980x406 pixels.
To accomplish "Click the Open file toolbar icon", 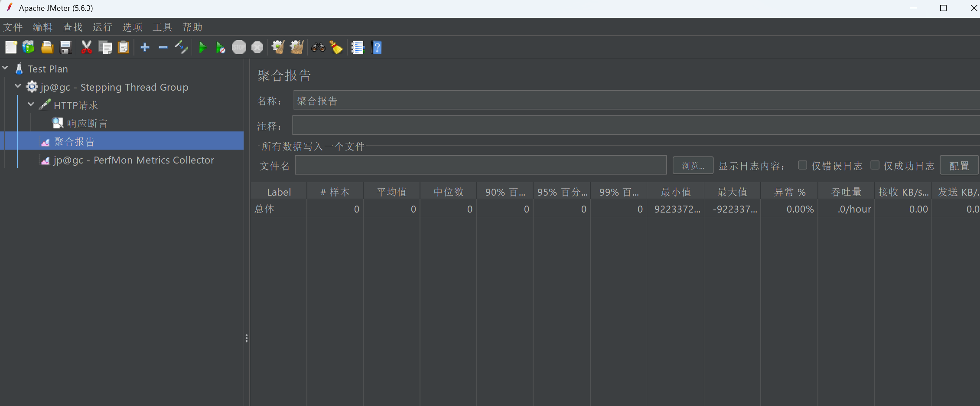I will point(47,47).
